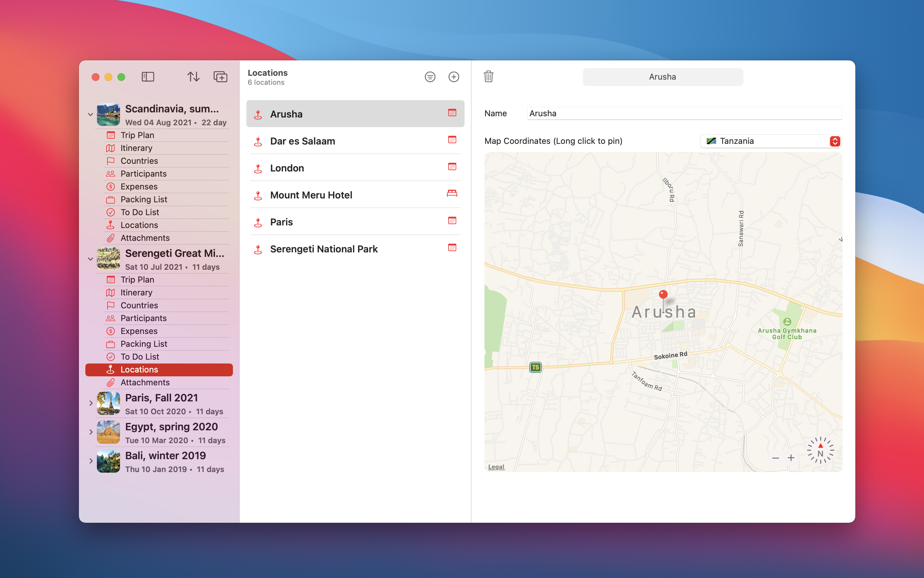Open the locations filter icon
924x578 pixels.
pos(430,77)
